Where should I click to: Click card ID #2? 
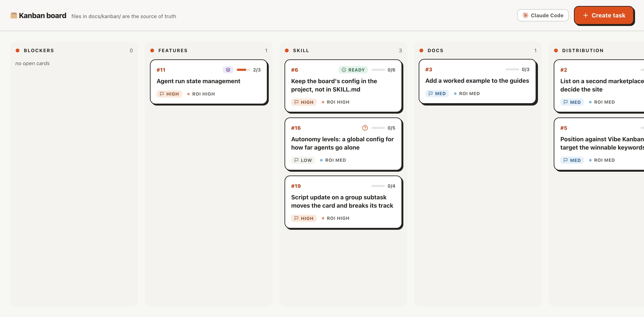click(563, 70)
